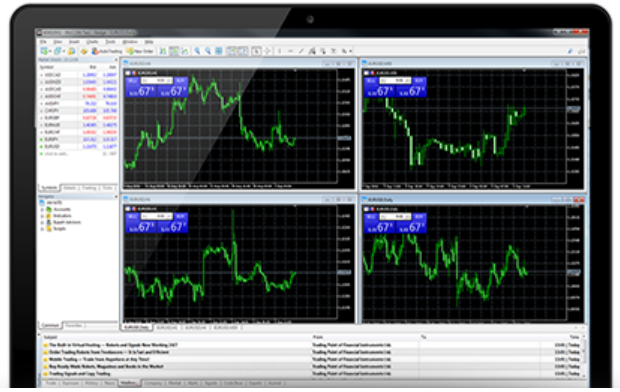This screenshot has height=392, width=620.
Task: Select the USDCAD row in Market Watch
Action: click(x=78, y=75)
